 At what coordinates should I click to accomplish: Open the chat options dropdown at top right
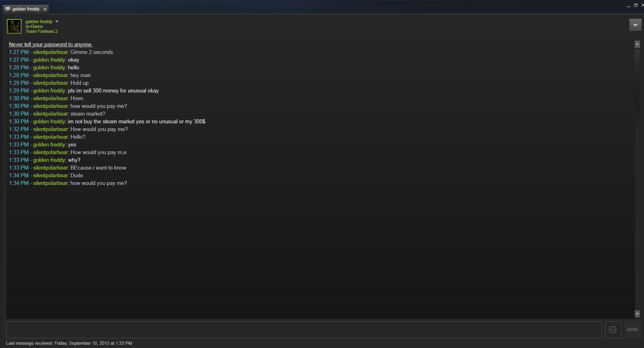point(635,25)
